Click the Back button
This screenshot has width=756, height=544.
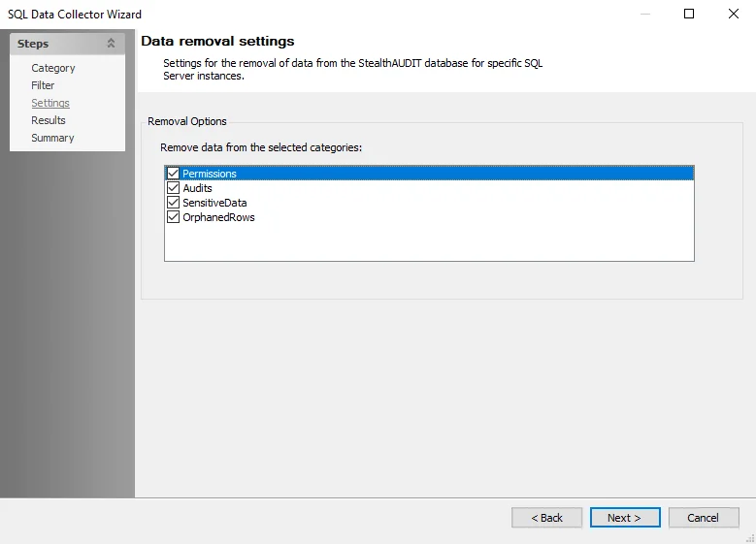(546, 518)
